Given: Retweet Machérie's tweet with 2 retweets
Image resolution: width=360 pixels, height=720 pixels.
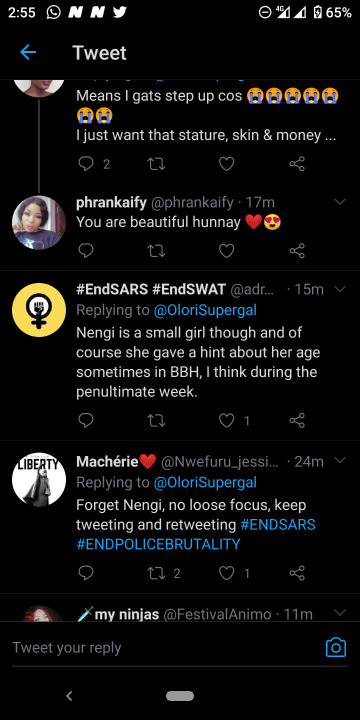Looking at the screenshot, I should (156, 573).
